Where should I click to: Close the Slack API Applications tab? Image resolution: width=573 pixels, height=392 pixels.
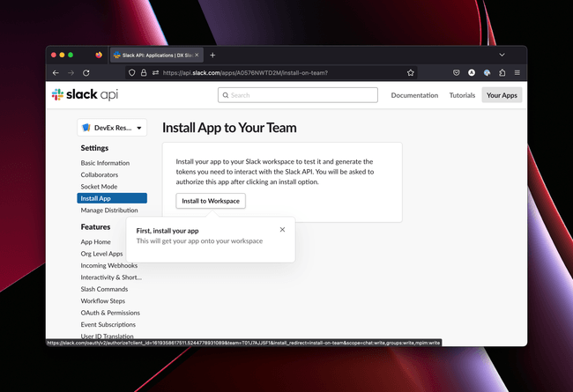click(197, 55)
